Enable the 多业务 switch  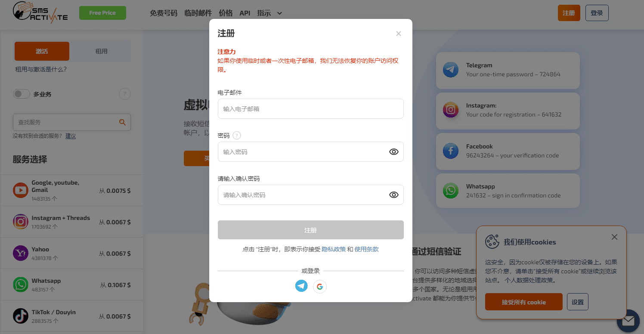22,93
